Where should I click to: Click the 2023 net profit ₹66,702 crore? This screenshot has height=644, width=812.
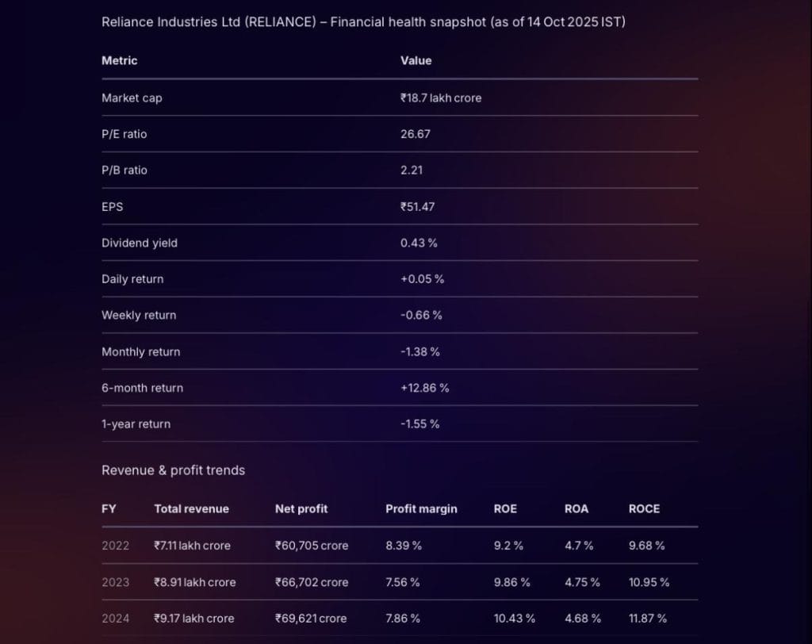click(312, 582)
